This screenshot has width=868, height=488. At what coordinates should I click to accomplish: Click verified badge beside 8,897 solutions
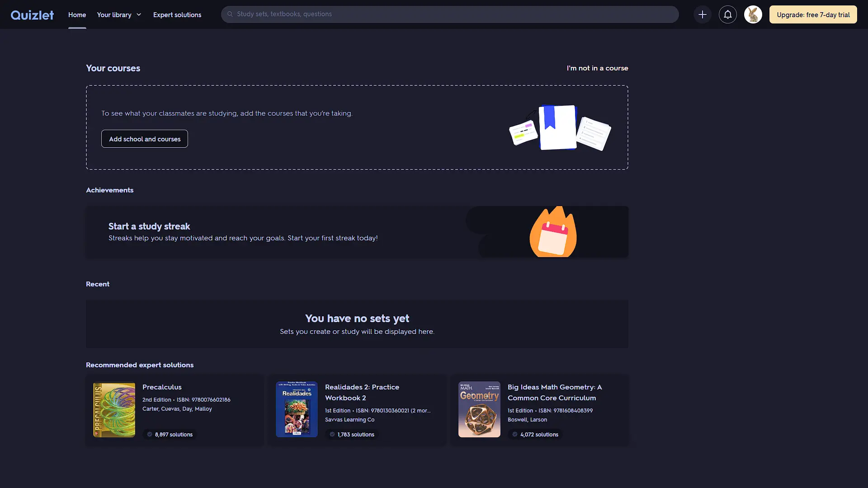150,434
